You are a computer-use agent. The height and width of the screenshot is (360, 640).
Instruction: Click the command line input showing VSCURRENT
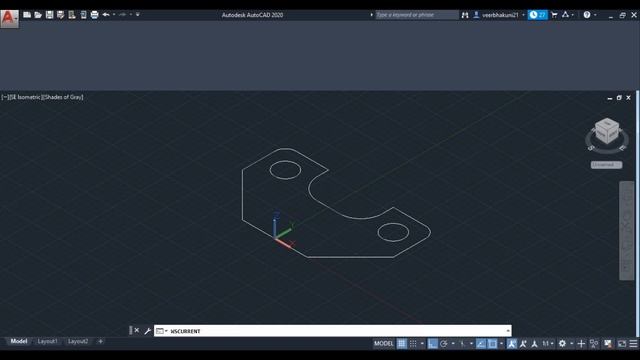(333, 331)
